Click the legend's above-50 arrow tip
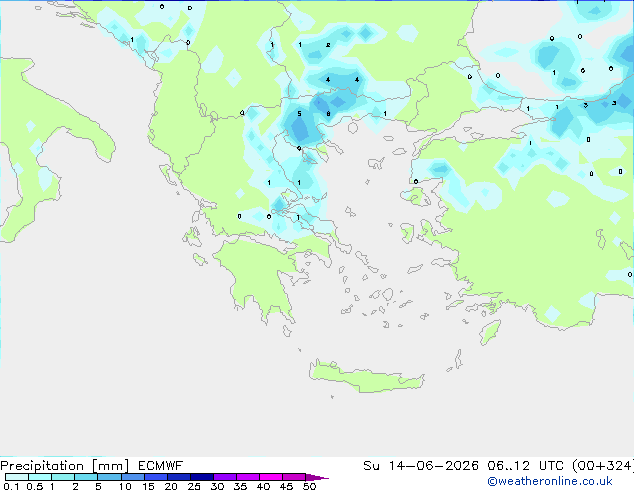This screenshot has height=490, width=634. tap(317, 477)
